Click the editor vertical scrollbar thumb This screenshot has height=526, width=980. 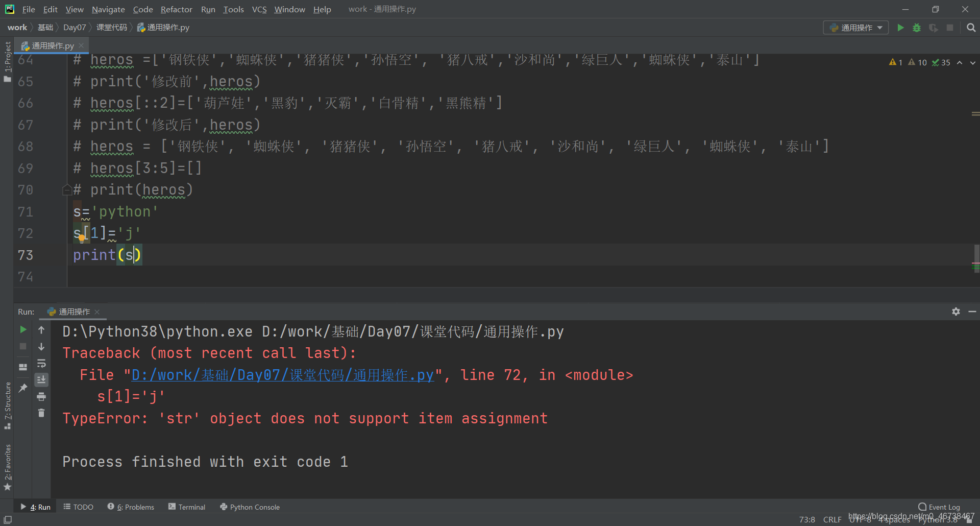976,258
